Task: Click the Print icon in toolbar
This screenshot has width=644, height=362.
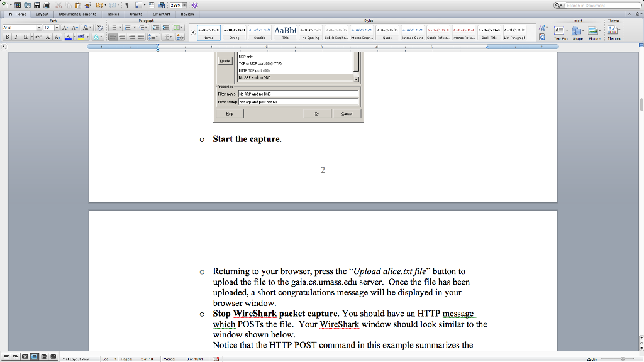Action: (47, 5)
